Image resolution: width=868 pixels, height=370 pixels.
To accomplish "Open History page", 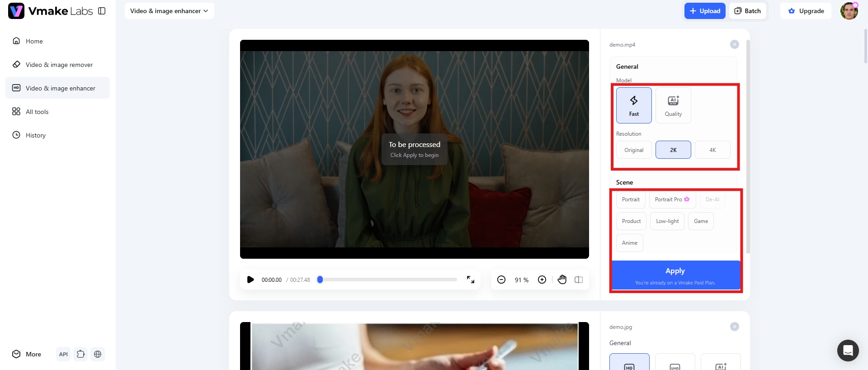I will (x=57, y=135).
